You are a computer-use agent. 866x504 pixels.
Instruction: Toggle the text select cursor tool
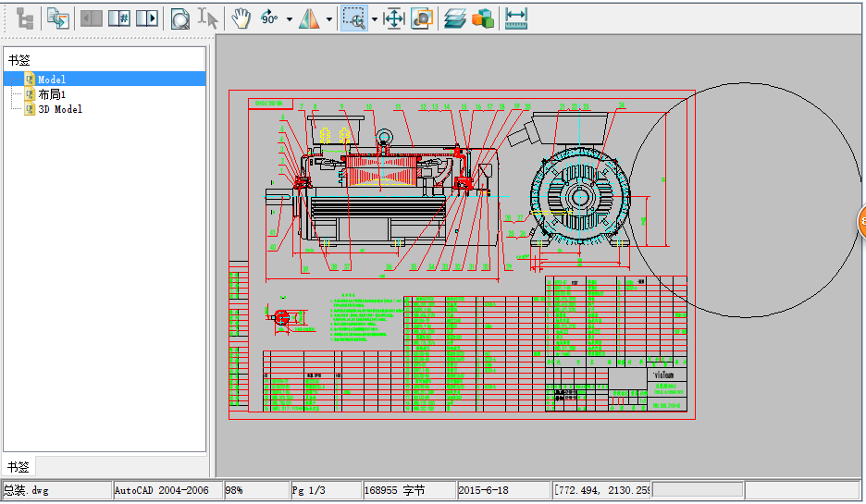(208, 18)
